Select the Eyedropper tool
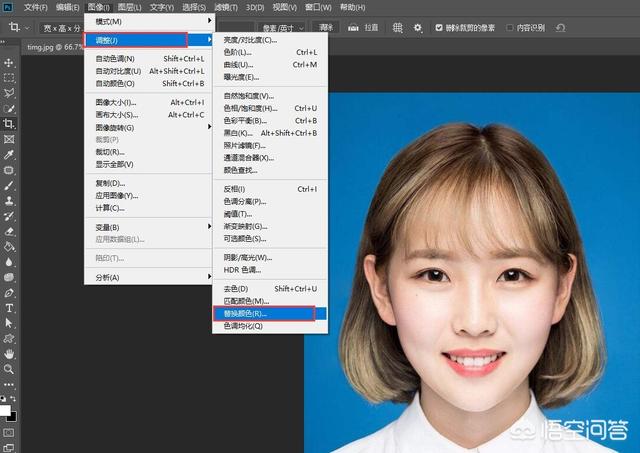The width and height of the screenshot is (640, 453). click(9, 154)
